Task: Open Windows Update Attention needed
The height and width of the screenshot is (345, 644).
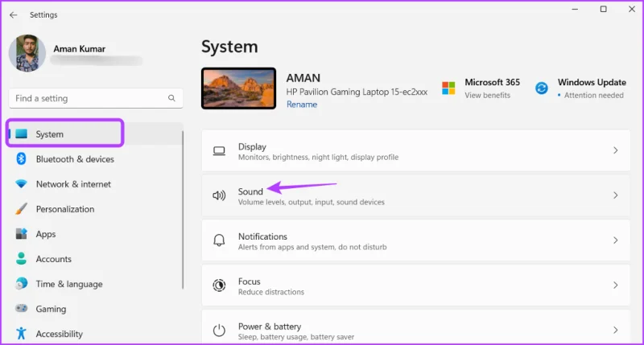Action: (593, 95)
